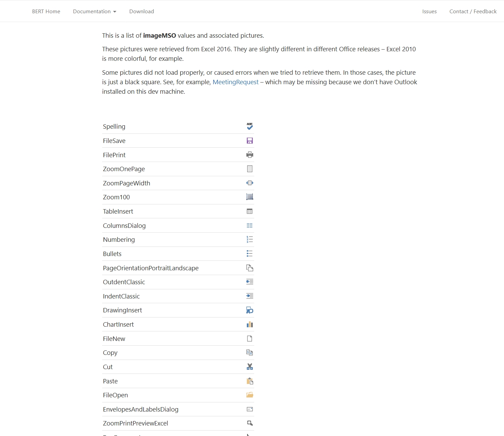Follow the MeetingRequest hyperlink
Viewport: 504px width, 436px height.
(236, 82)
